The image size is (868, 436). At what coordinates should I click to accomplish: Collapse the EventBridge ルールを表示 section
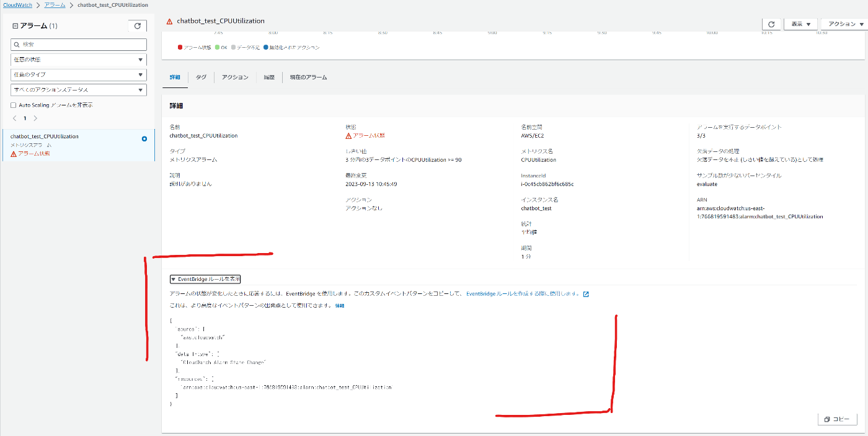[x=205, y=279]
